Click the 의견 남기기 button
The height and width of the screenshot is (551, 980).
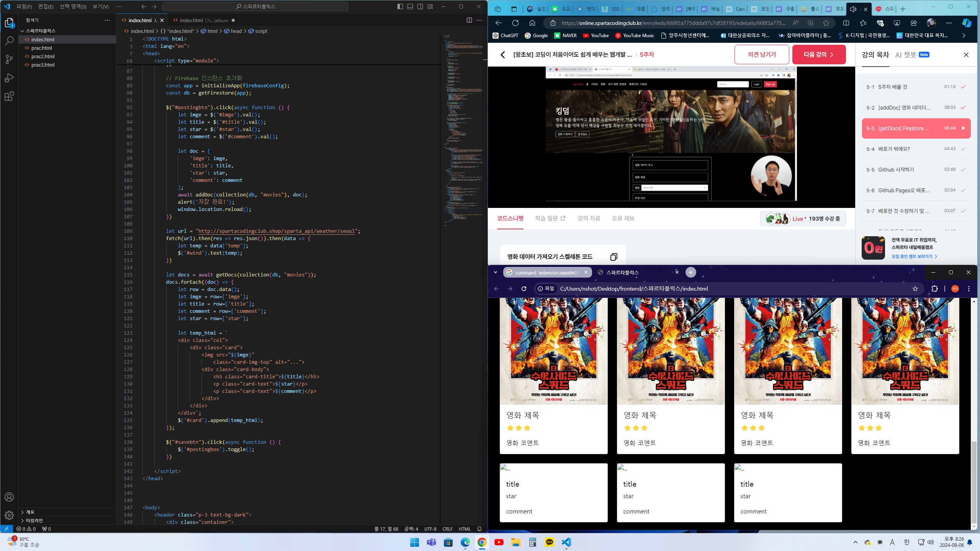[762, 55]
